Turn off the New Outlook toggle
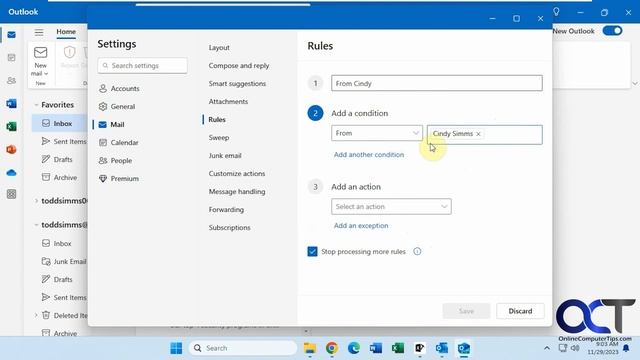 (x=613, y=31)
